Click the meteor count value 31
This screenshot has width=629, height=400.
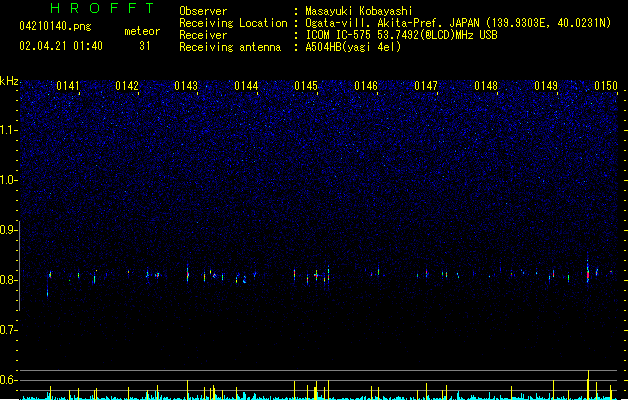[x=144, y=46]
